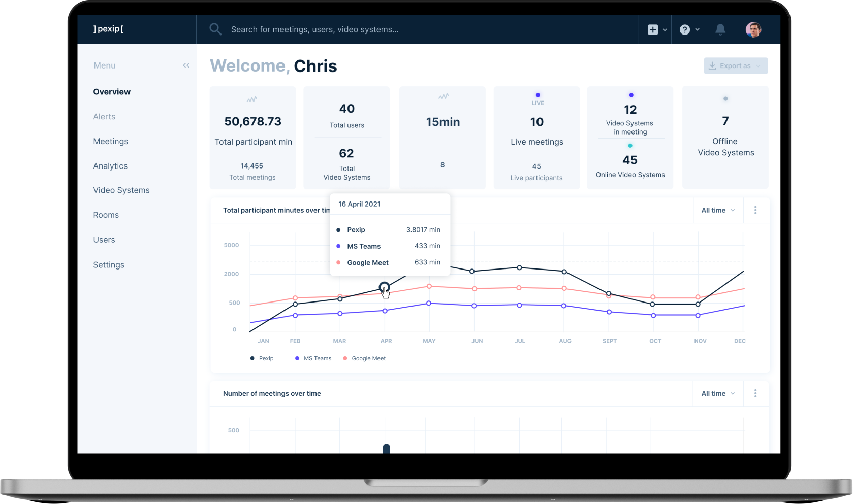
Task: Click the plus add-new icon
Action: 653,30
